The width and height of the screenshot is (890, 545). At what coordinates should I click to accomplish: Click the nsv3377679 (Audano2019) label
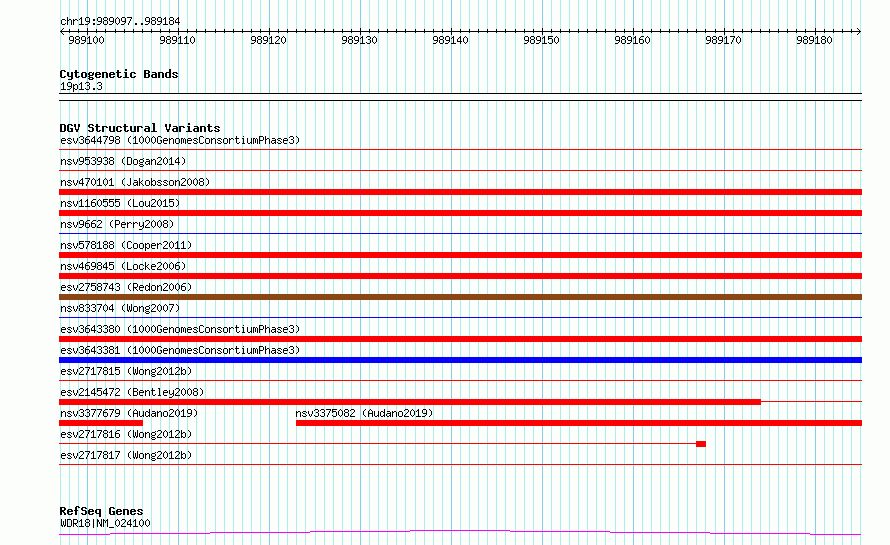[129, 413]
